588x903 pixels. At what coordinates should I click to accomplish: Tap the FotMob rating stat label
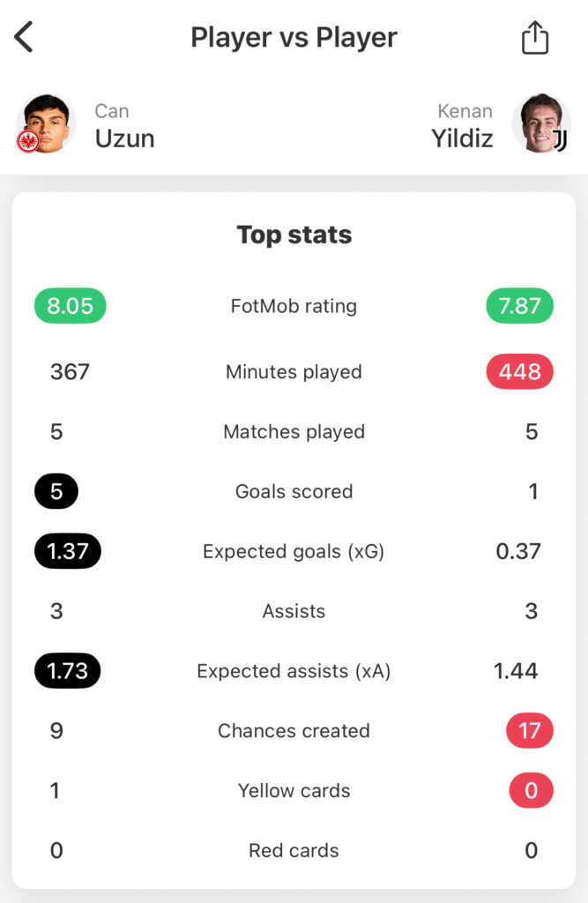(x=294, y=306)
